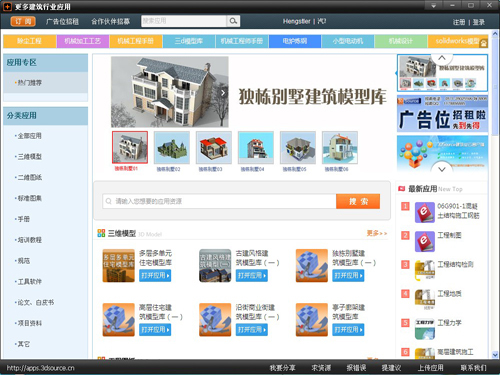Select thumbnail 独栋别墅03
Image resolution: width=500 pixels, height=375 pixels.
coord(214,147)
